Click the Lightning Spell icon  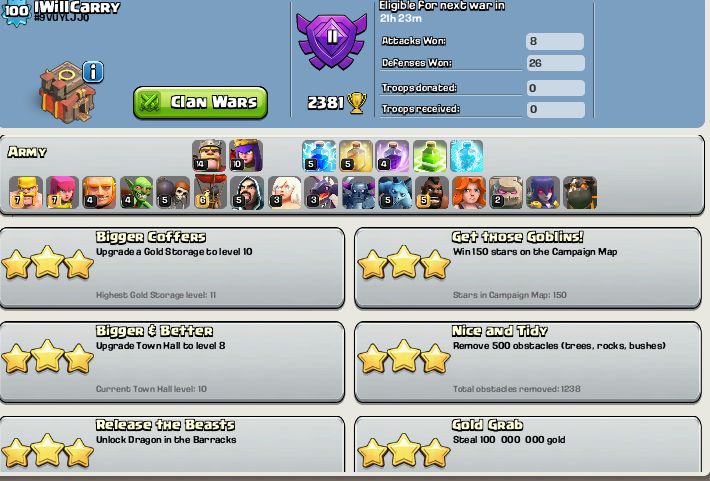click(319, 156)
